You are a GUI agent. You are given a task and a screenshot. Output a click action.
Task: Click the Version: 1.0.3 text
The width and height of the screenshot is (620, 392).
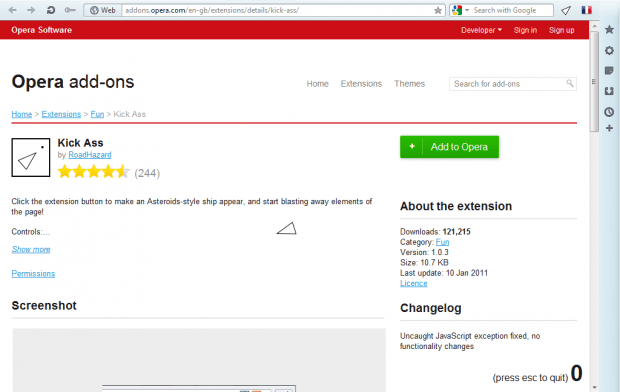click(x=424, y=252)
